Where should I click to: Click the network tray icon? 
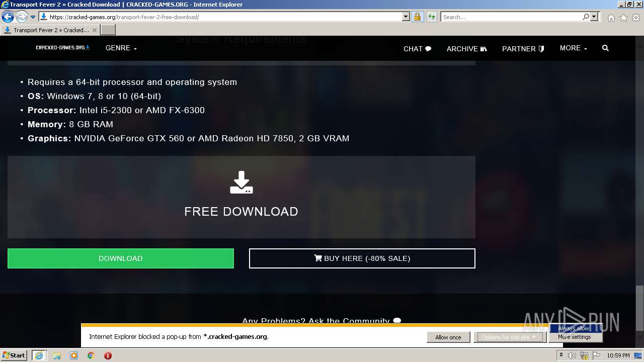coord(584,355)
